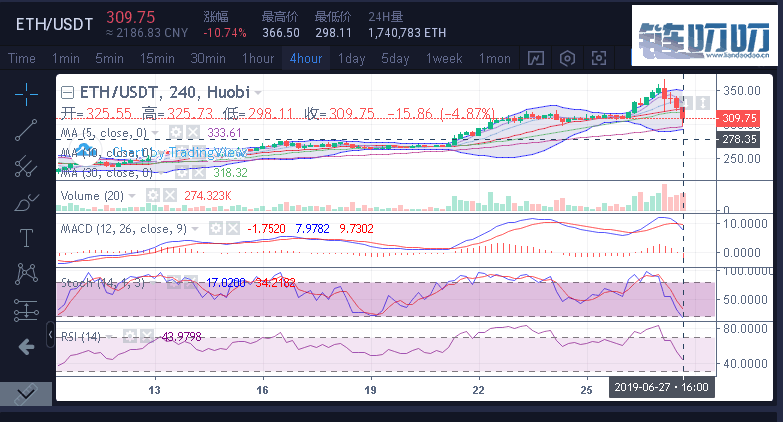Viewport: 783px width, 422px height.
Task: Select the brush drawing tool
Action: tap(26, 202)
